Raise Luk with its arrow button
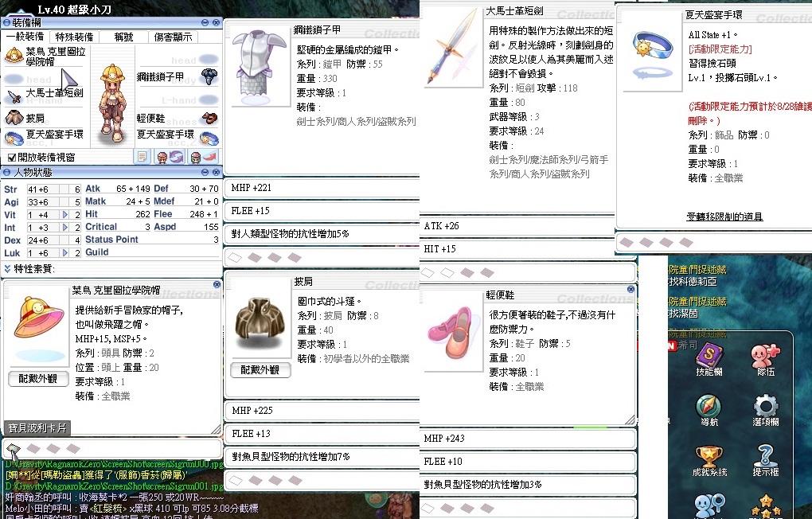The width and height of the screenshot is (812, 519). [64, 253]
